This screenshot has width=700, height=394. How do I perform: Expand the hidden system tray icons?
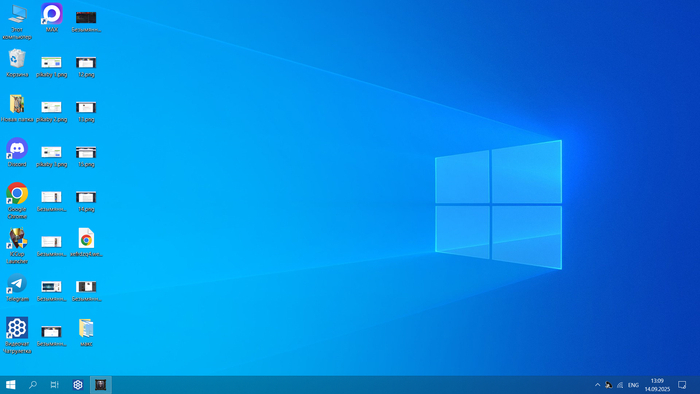[x=597, y=385]
